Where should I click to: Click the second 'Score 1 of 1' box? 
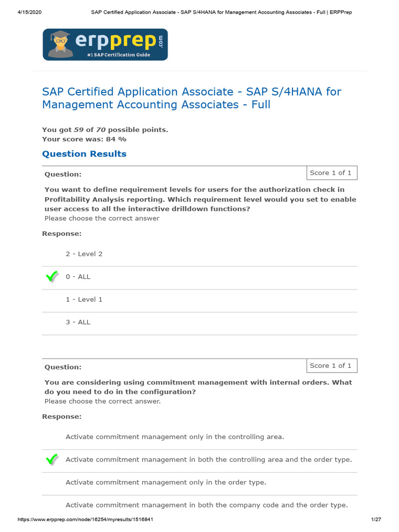(x=330, y=366)
